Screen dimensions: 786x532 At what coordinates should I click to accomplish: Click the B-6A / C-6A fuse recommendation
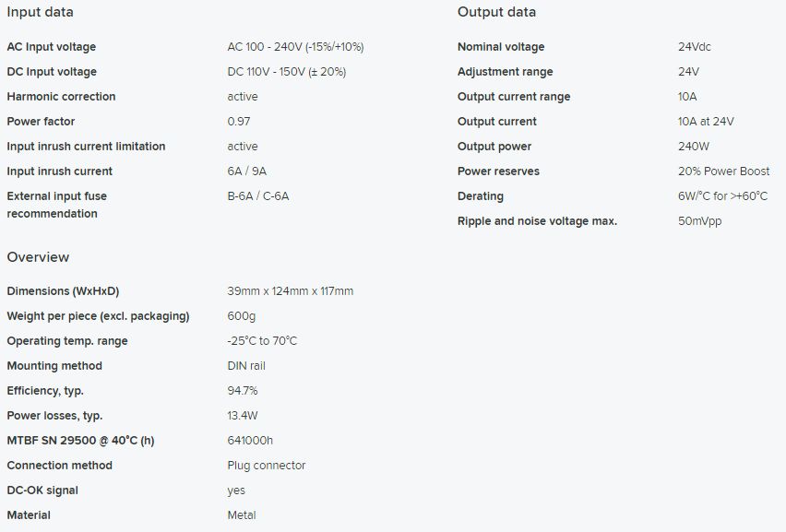click(258, 195)
